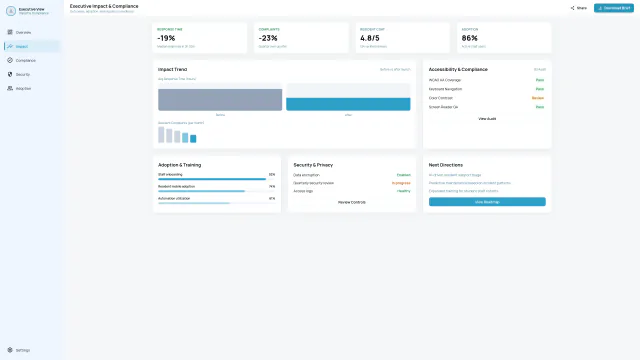Click the Healthy status for Access logs

(404, 191)
